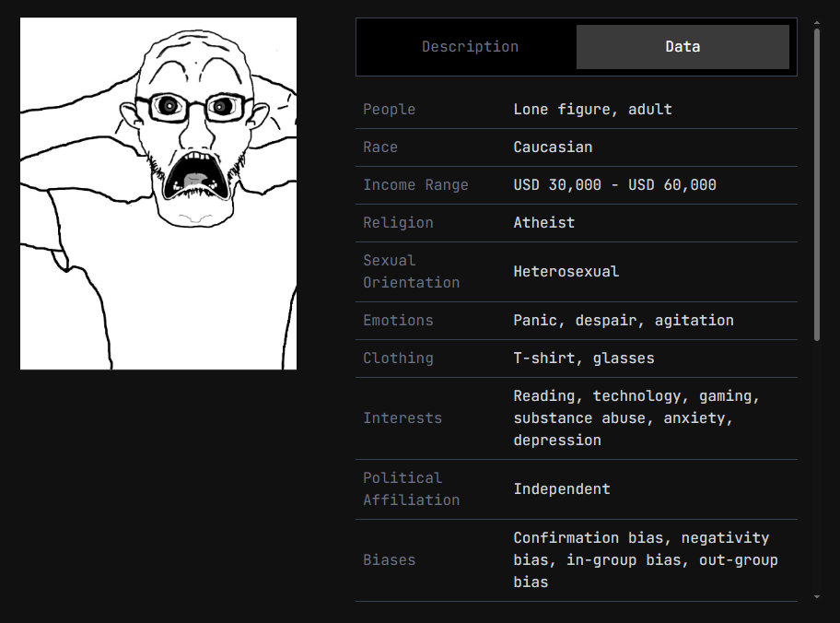Click the 'T-shirt, glasses' value
The width and height of the screenshot is (840, 623).
584,359
